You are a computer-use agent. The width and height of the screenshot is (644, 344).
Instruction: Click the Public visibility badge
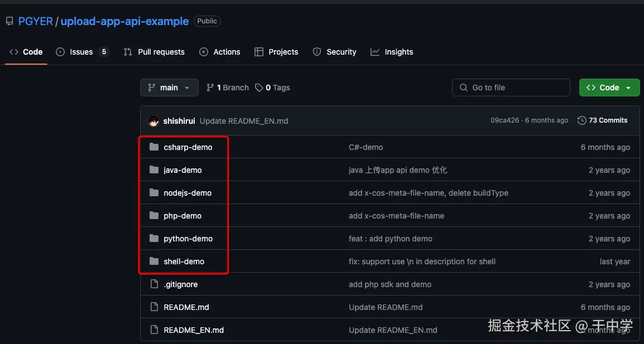pyautogui.click(x=207, y=21)
